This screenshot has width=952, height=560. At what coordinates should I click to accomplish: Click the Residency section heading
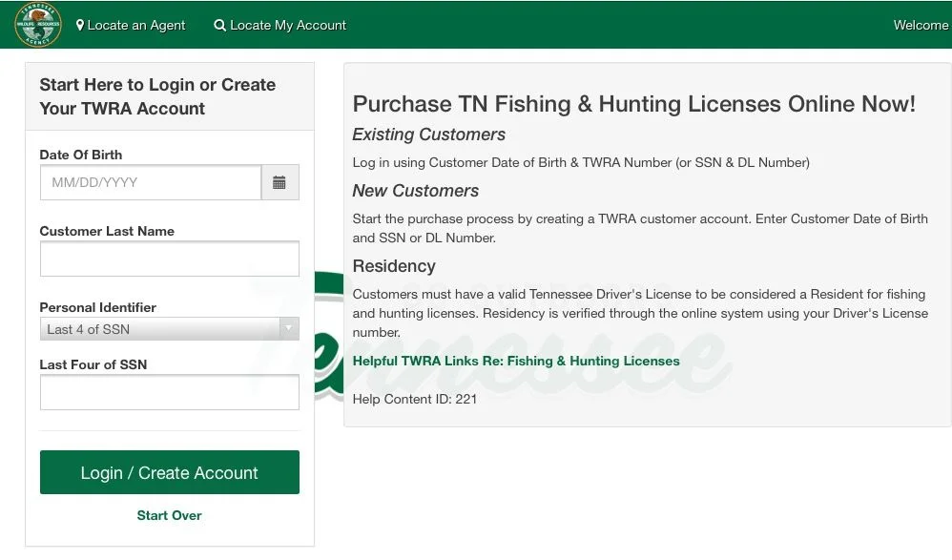394,266
